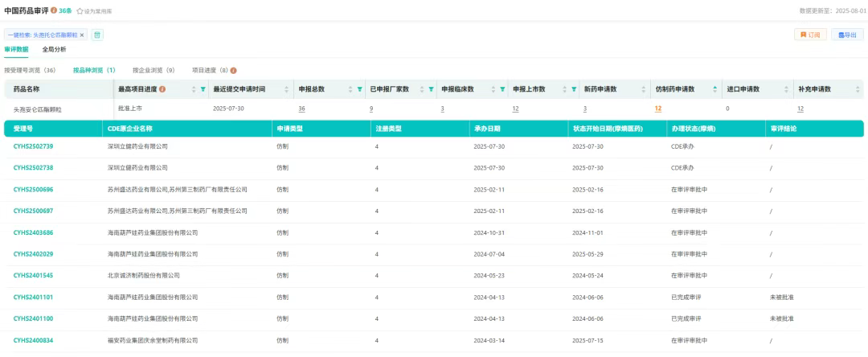Open acceptance number CYHS2502739 link
This screenshot has width=868, height=357.
point(34,147)
